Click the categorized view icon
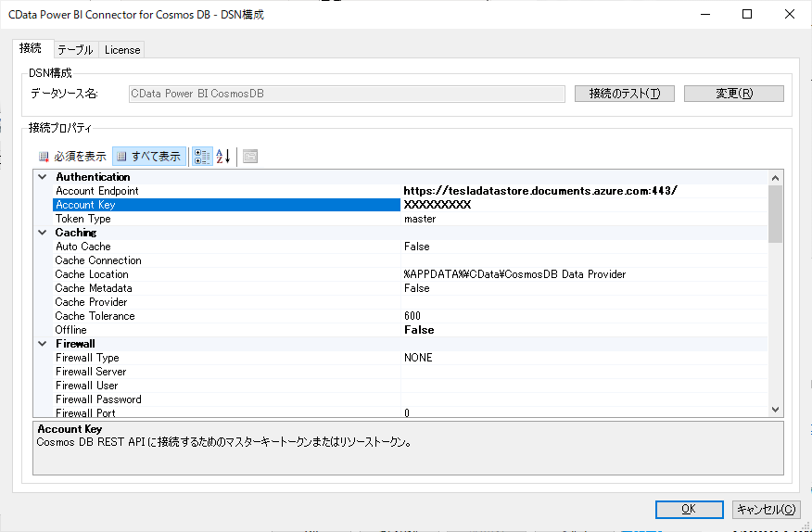Screen dimensions: 812x532 [202, 156]
